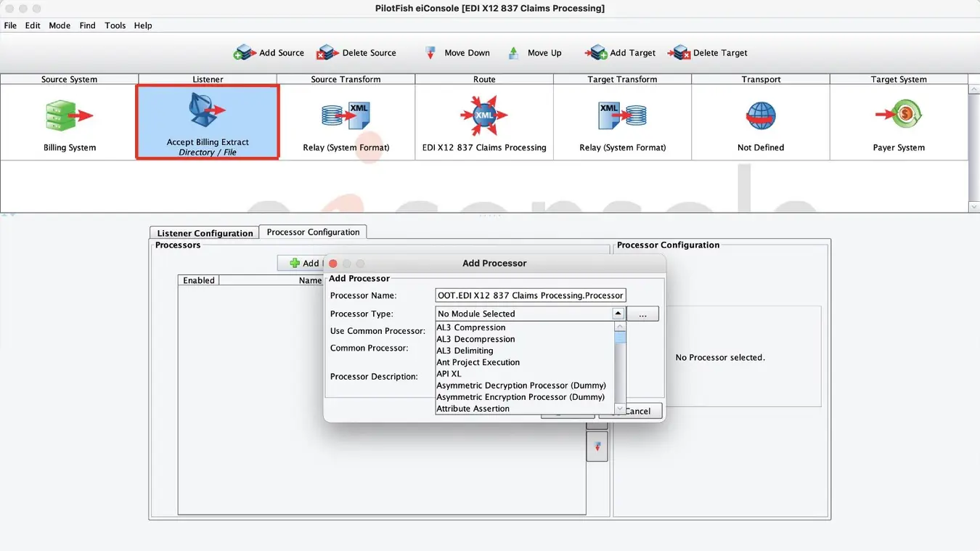
Task: Switch to the Listener Configuration tab
Action: click(205, 233)
